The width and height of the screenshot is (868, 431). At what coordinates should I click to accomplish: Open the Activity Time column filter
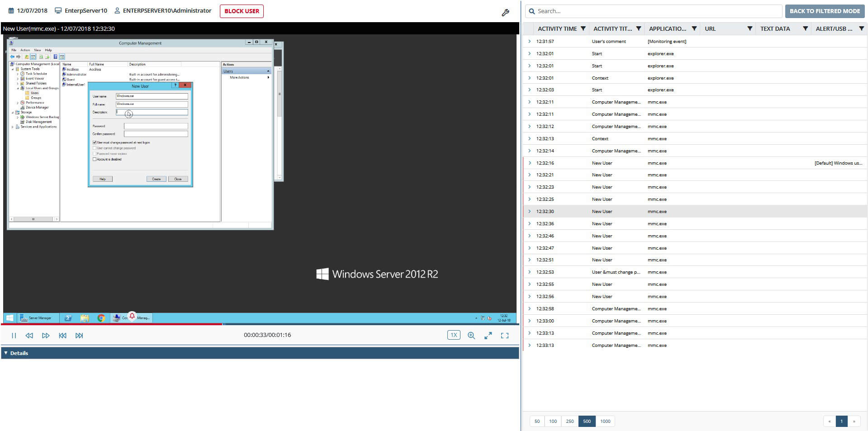point(583,28)
